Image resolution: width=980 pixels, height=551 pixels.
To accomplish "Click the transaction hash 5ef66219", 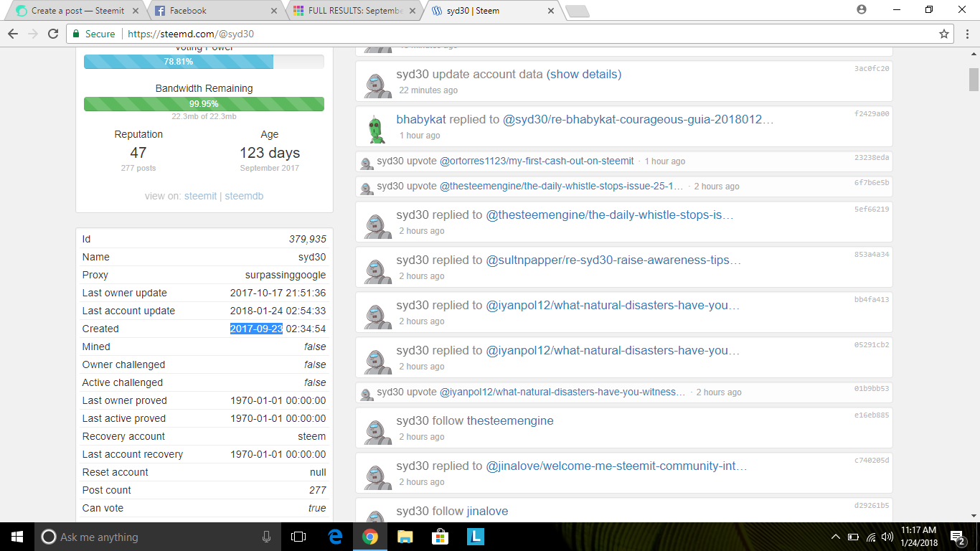I will tap(872, 209).
